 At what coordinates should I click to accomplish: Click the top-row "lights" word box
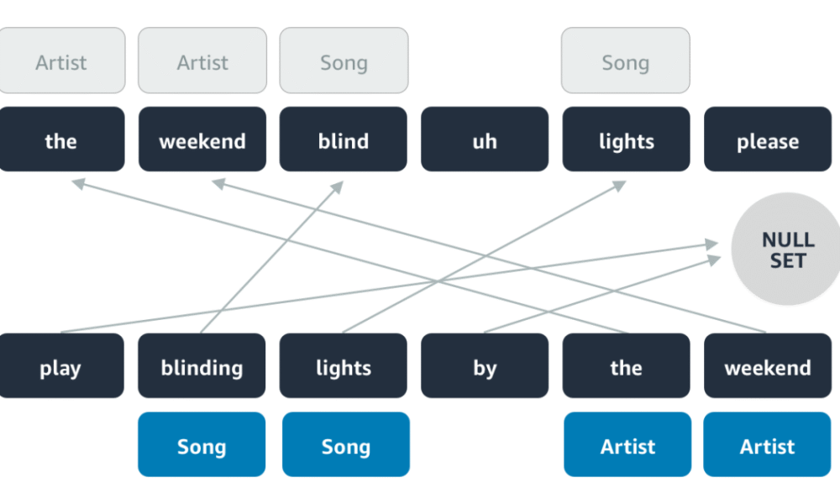tap(627, 139)
